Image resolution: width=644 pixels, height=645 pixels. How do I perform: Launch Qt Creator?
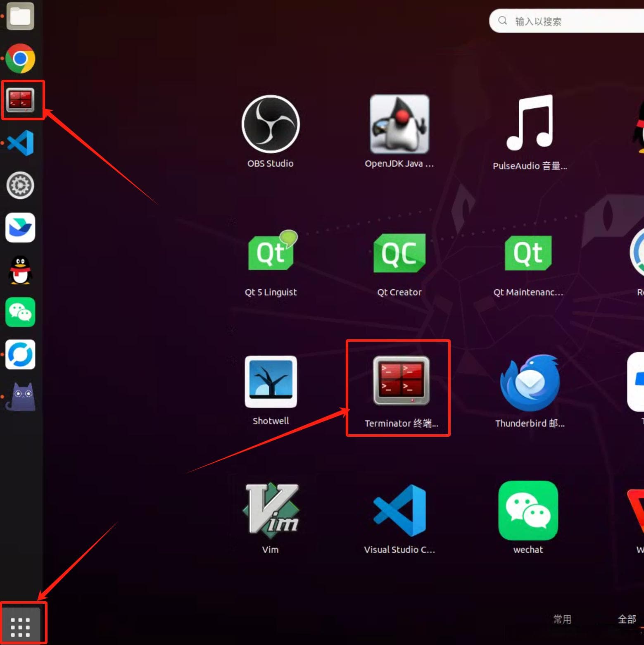[399, 252]
